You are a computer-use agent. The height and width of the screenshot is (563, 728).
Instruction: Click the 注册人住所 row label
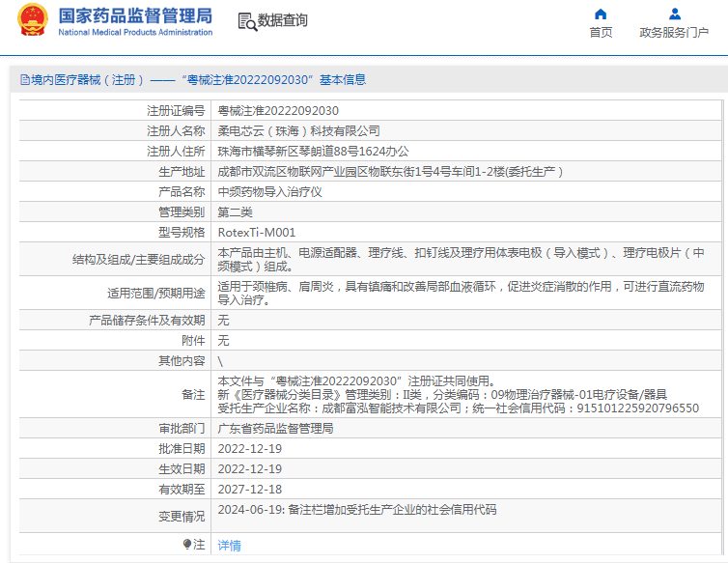pos(176,152)
